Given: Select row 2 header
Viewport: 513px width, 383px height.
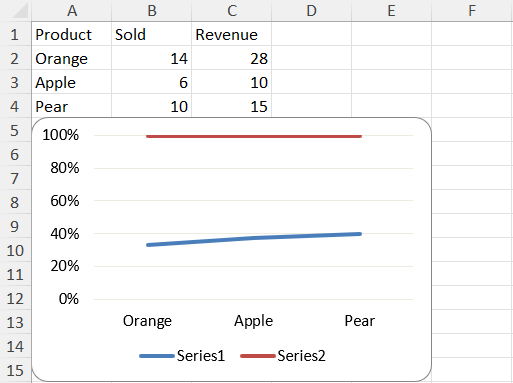Looking at the screenshot, I should click(15, 58).
